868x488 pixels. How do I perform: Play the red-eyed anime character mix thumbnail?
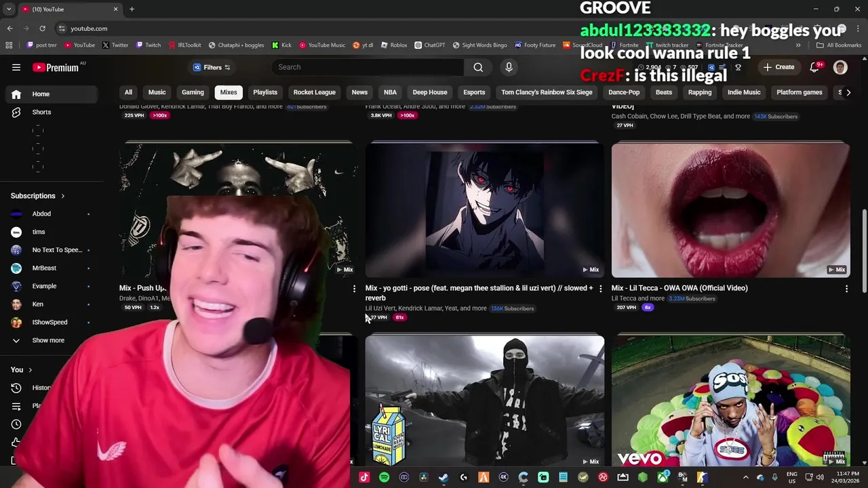484,210
